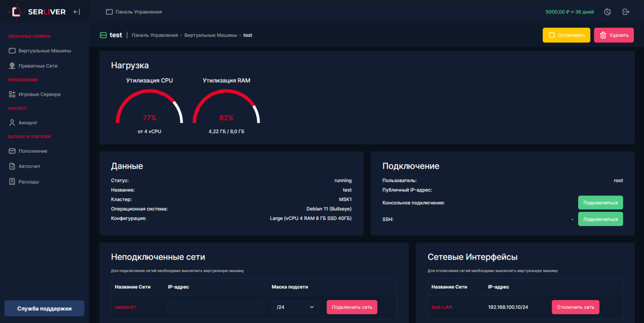Click the Нагрузка heading
The image size is (644, 323).
click(130, 65)
